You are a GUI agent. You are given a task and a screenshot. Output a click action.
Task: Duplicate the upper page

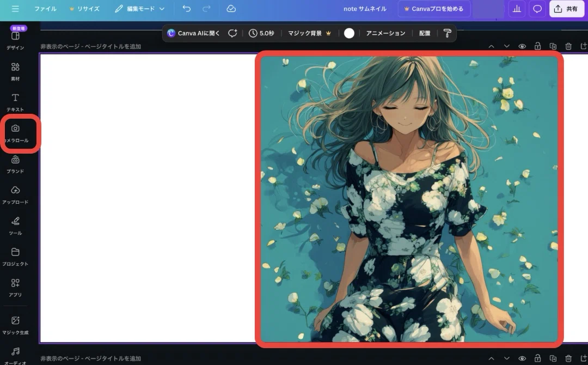(553, 46)
